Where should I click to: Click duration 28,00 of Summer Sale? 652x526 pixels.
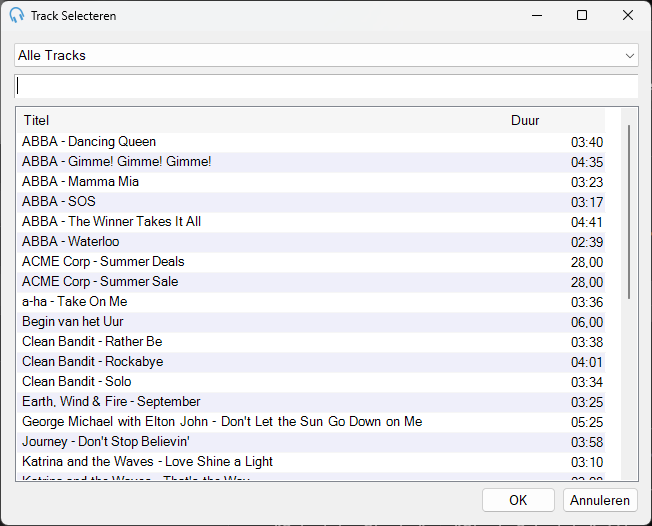(587, 282)
